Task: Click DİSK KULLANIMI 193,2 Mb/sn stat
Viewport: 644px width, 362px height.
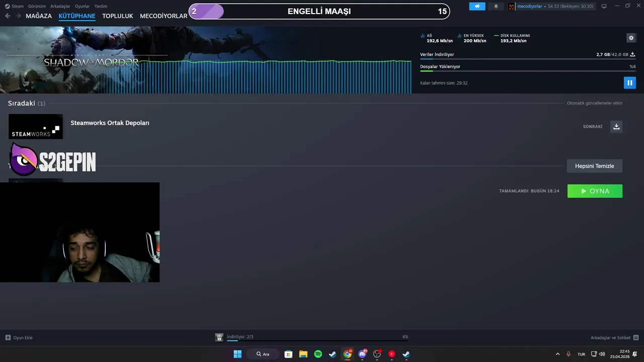Action: (512, 38)
